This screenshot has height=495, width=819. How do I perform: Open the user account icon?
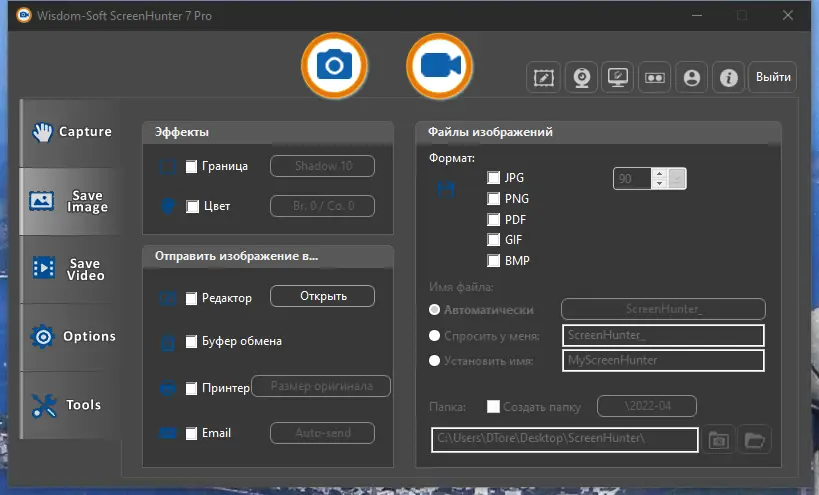692,77
